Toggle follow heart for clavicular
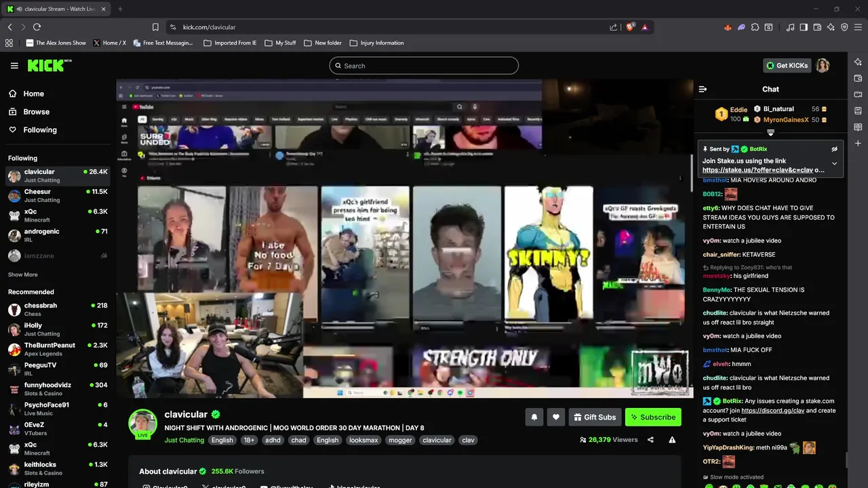This screenshot has width=868, height=488. [x=556, y=417]
